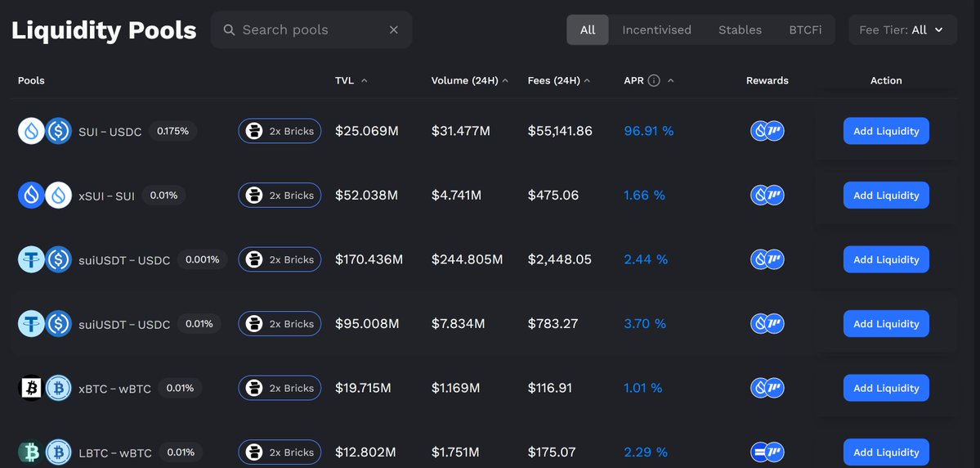
Task: Open the Fee Tier dropdown
Action: (x=901, y=30)
